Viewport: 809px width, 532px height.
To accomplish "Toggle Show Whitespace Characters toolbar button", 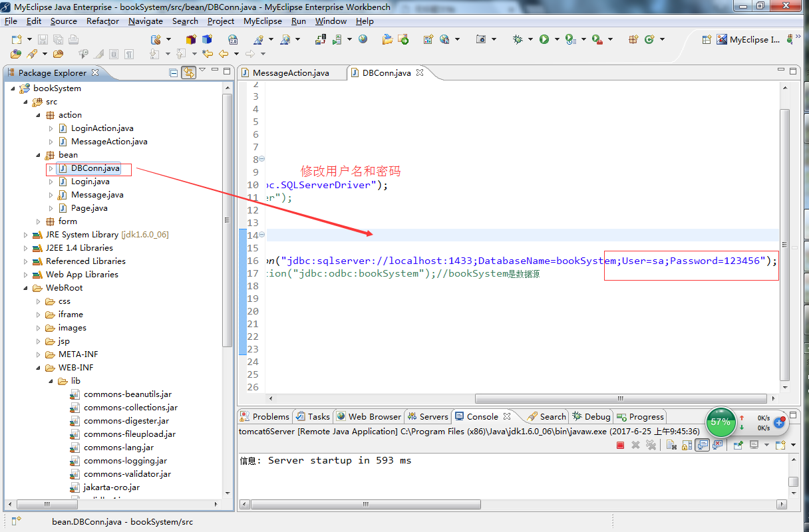I will point(129,55).
